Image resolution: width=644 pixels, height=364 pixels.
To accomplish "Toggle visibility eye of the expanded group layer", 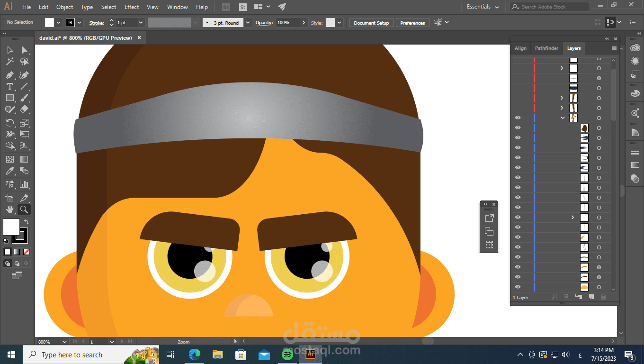I will point(518,118).
